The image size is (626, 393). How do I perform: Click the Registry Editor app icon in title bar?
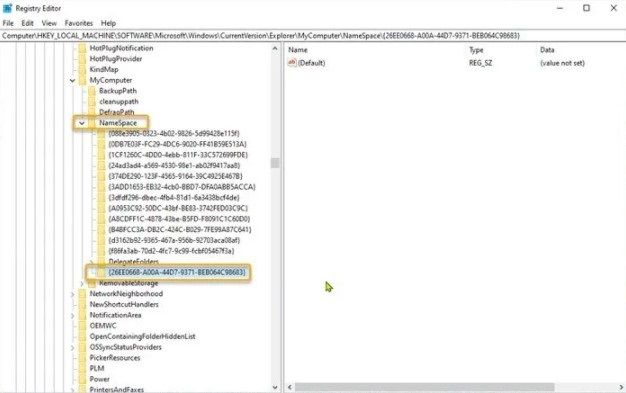7,8
